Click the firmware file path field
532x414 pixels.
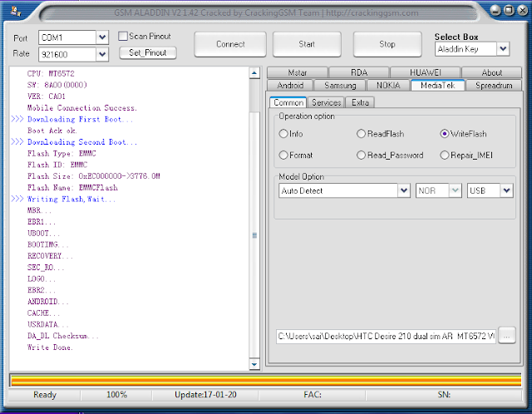(x=386, y=337)
